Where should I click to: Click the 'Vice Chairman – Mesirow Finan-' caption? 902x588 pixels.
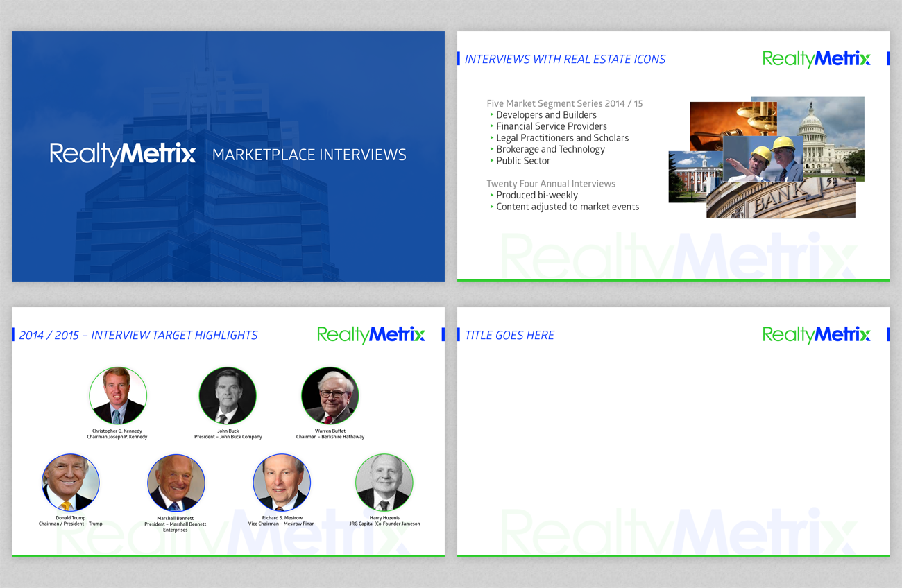(282, 524)
